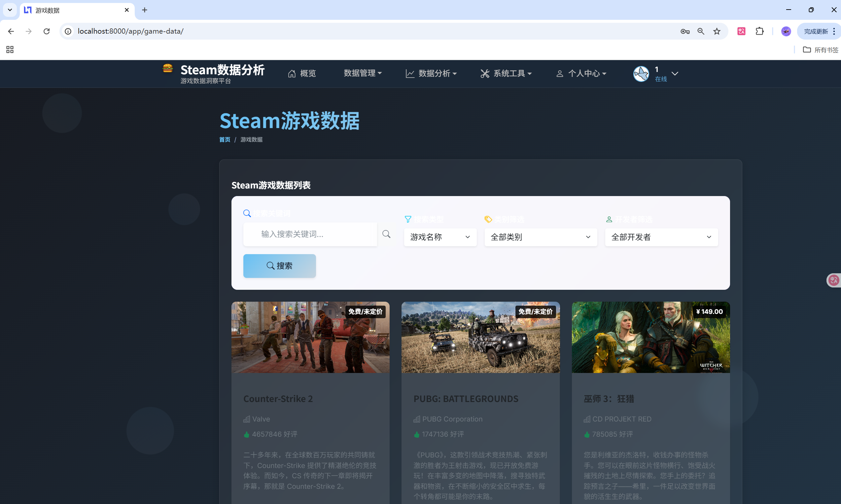
Task: Focus the search keyword input field
Action: click(x=310, y=234)
